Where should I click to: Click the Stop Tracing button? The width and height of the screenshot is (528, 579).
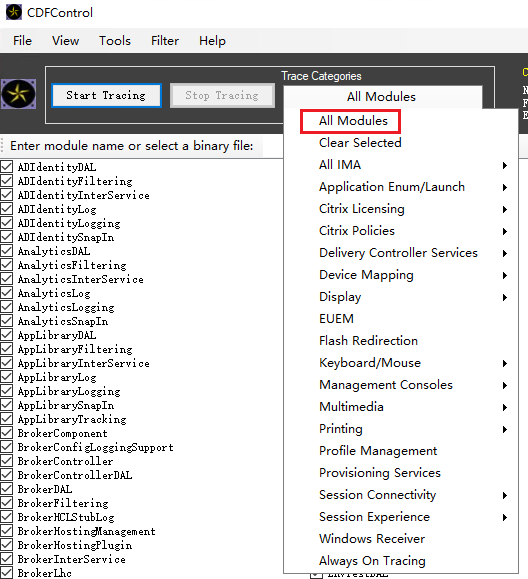point(222,95)
